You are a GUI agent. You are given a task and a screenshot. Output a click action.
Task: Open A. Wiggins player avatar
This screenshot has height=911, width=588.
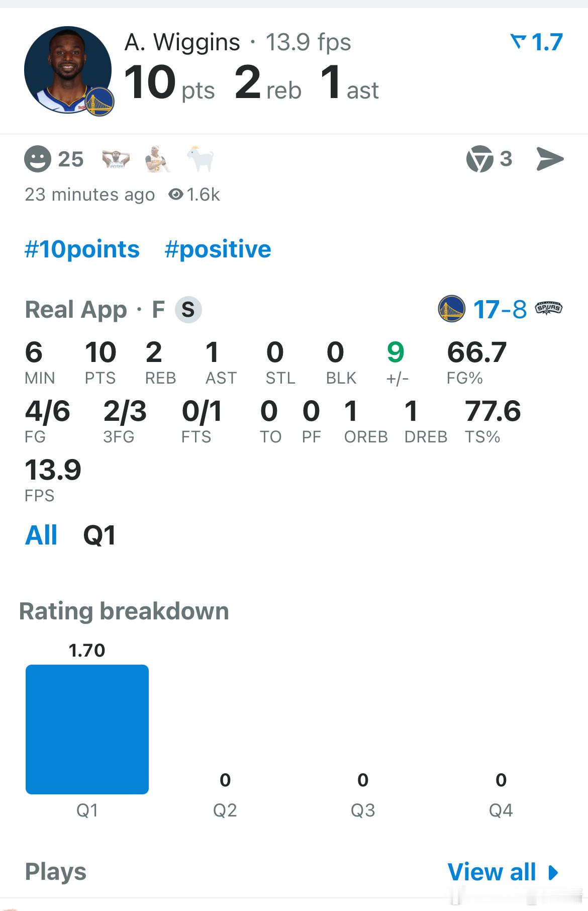tap(68, 70)
